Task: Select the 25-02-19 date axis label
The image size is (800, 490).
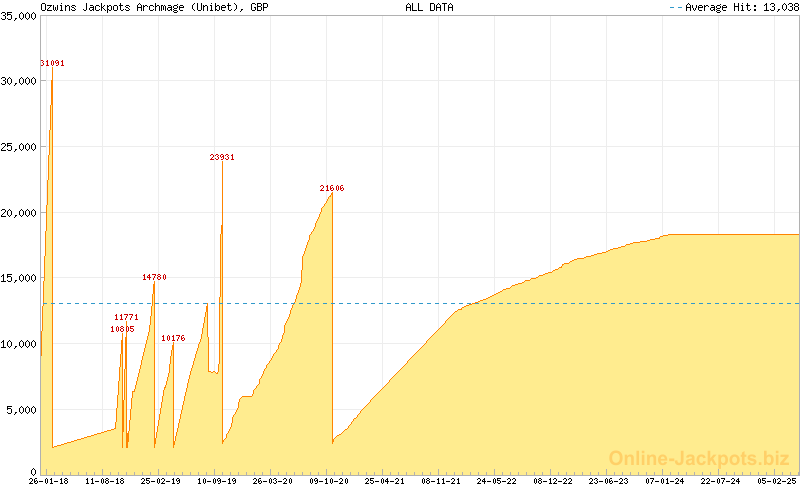Action: [160, 481]
